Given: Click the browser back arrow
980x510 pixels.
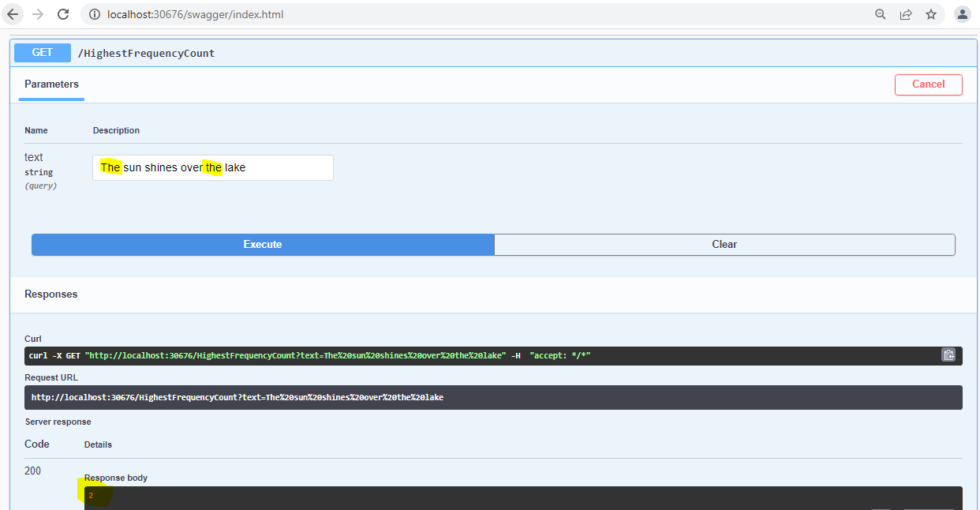Looking at the screenshot, I should click(x=13, y=13).
